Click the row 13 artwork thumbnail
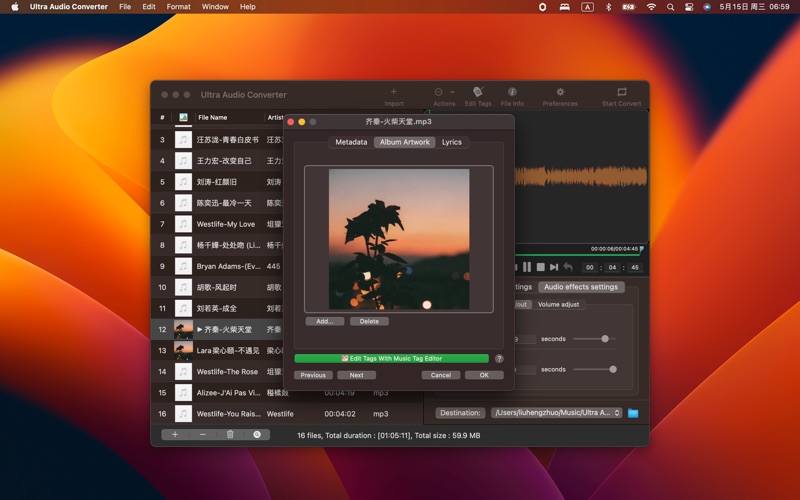Image resolution: width=800 pixels, height=500 pixels. pos(184,351)
